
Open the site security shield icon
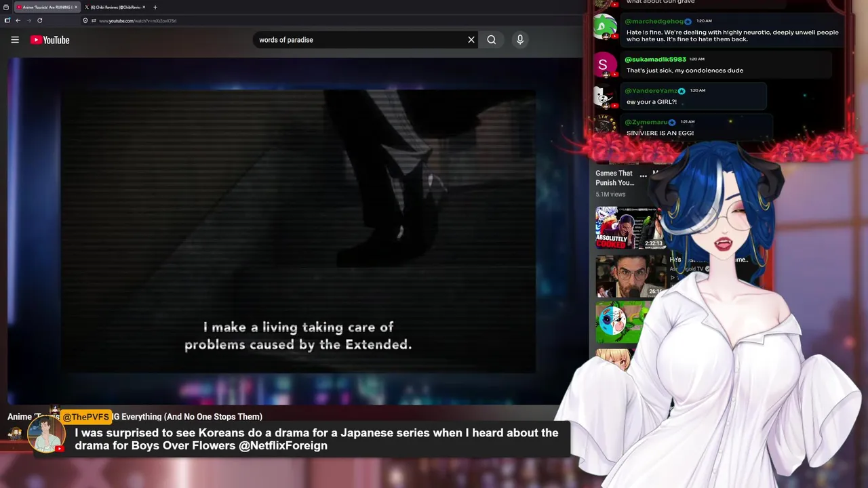tap(85, 20)
